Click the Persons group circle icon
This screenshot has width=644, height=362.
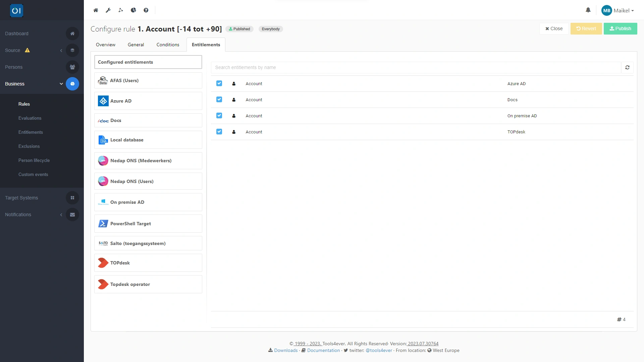(72, 67)
